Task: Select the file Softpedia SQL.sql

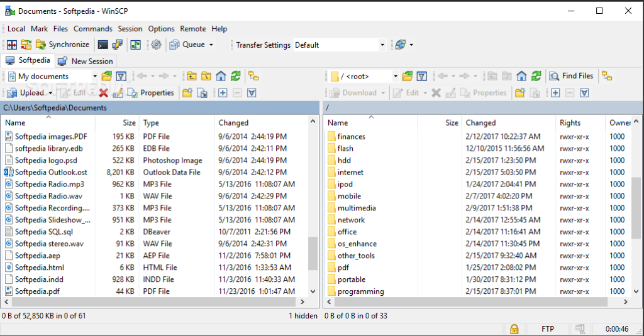Action: pyautogui.click(x=44, y=232)
